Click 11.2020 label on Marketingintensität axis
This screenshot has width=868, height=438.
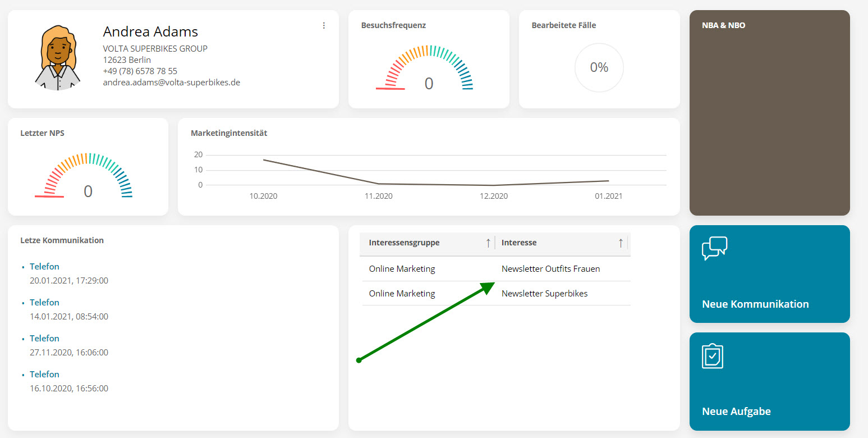click(x=378, y=196)
